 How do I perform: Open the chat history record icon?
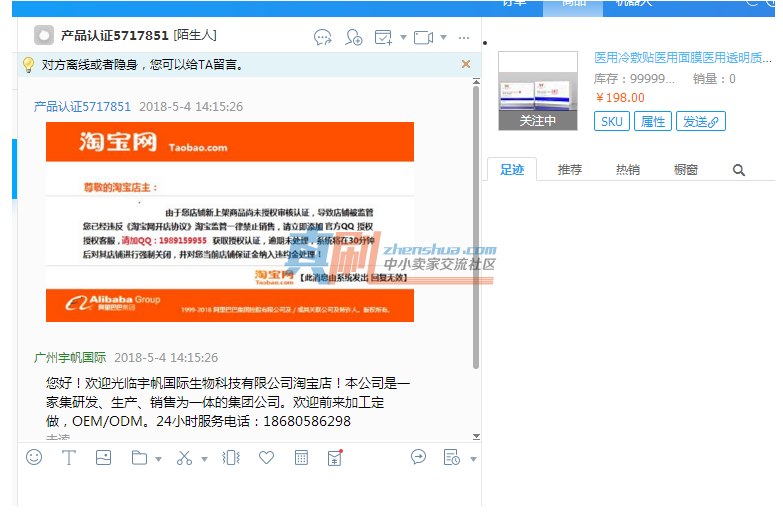coord(451,458)
